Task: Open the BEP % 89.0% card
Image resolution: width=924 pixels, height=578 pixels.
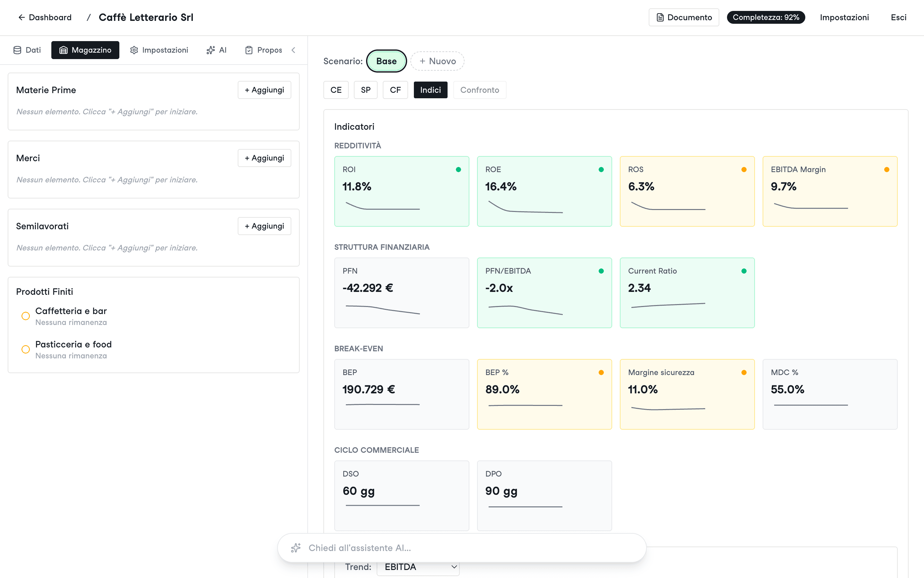Action: tap(544, 394)
